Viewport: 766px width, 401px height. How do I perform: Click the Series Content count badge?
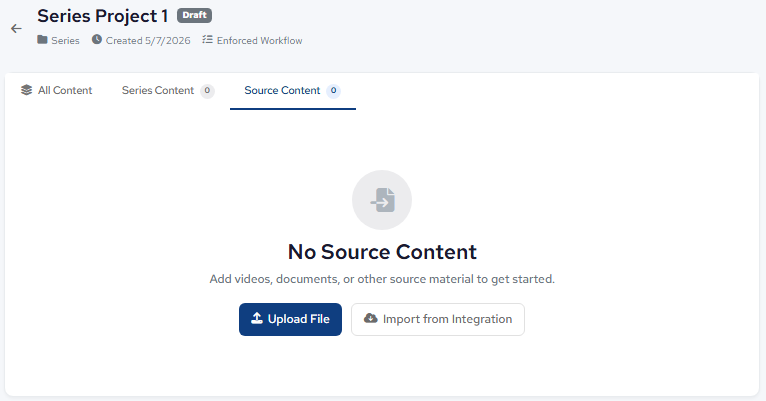click(207, 90)
